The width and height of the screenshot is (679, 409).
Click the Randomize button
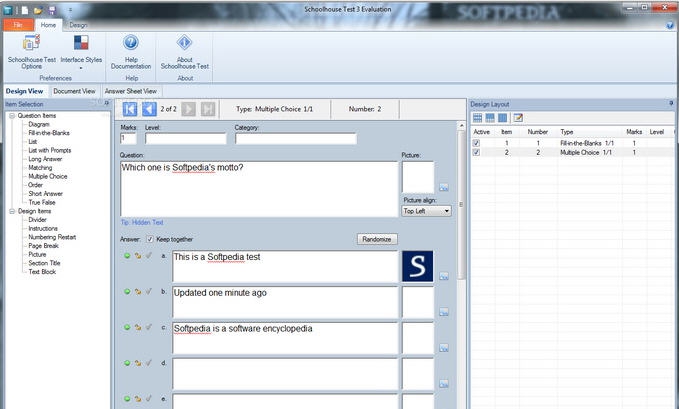(377, 239)
